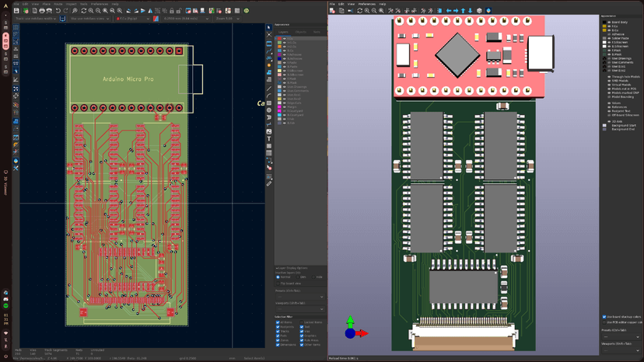Screen dimensions: 644x362
Task: Open Preferences menu in 3D viewer
Action: 366,4
